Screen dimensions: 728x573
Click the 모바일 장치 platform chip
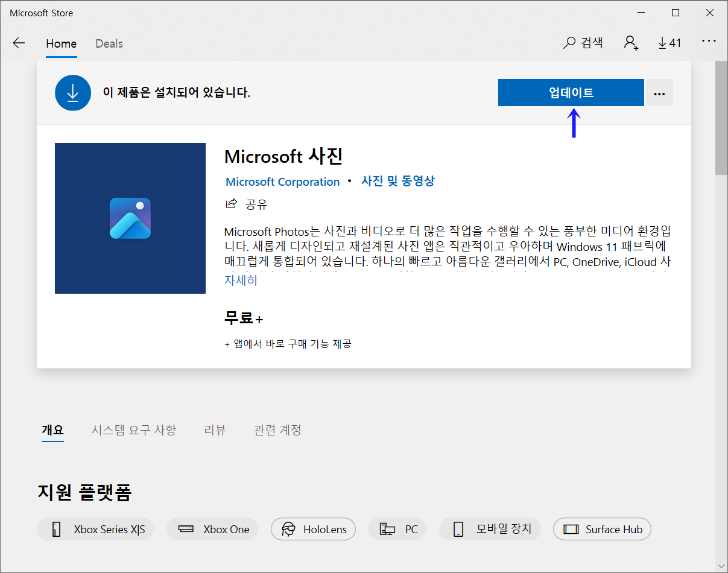tap(490, 529)
